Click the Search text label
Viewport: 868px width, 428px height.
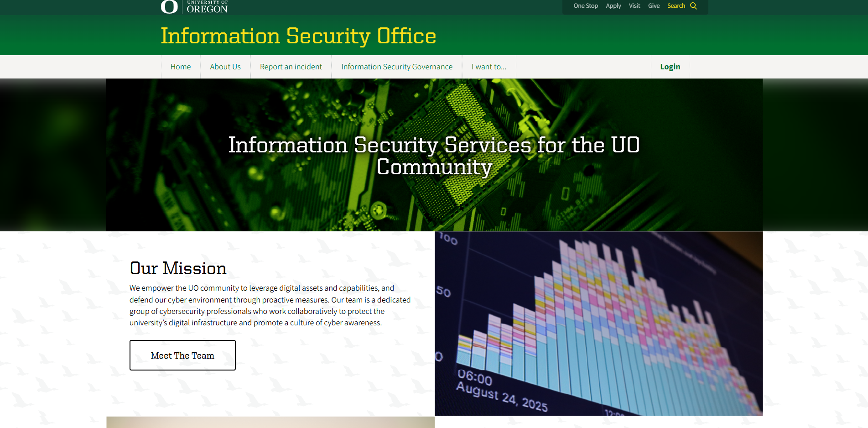tap(676, 5)
